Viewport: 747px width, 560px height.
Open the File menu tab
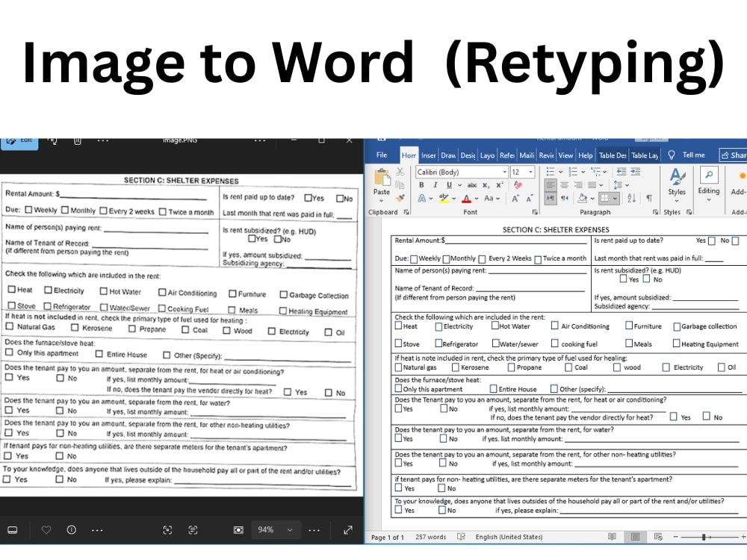pos(382,155)
